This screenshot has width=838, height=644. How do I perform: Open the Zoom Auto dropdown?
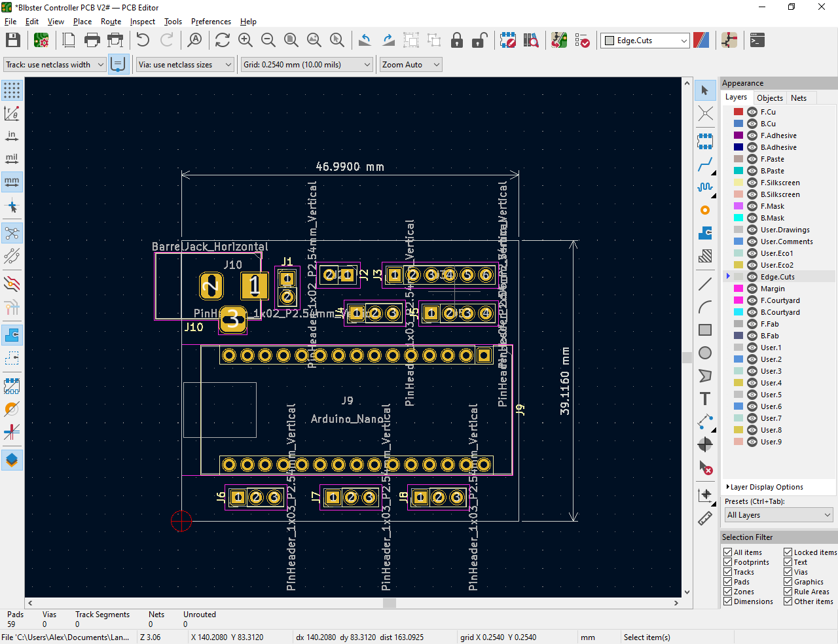pos(411,65)
